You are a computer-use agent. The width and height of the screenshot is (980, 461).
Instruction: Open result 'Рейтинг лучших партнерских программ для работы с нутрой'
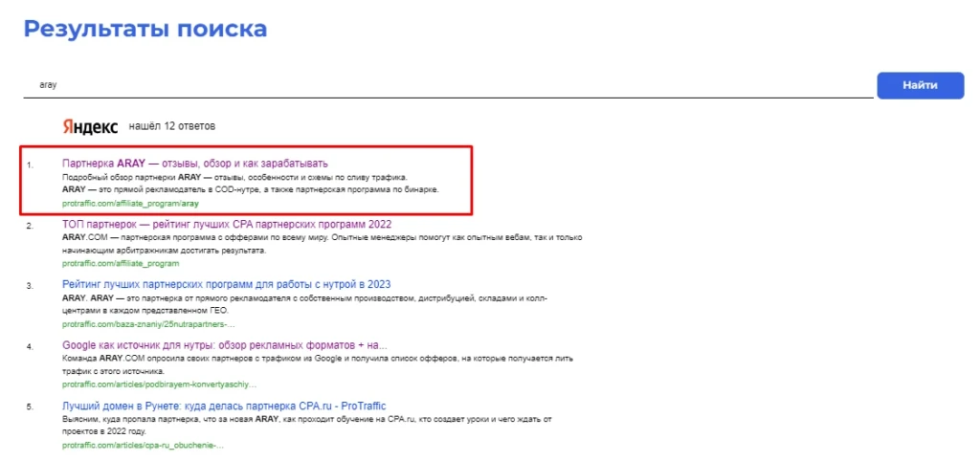pos(227,284)
